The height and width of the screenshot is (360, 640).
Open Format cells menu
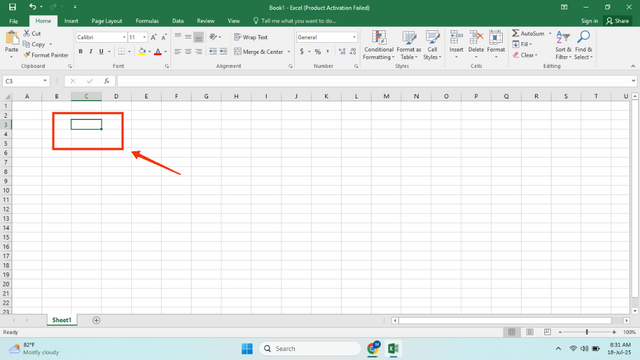coord(496,44)
